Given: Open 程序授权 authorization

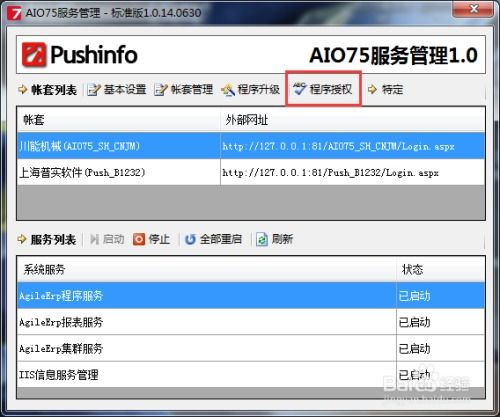Looking at the screenshot, I should (323, 89).
